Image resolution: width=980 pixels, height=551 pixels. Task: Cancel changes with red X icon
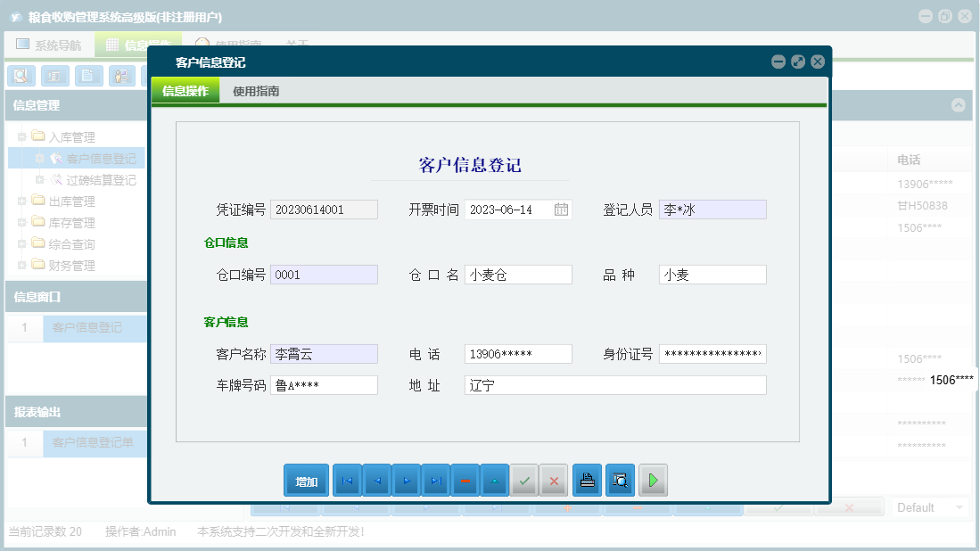553,480
